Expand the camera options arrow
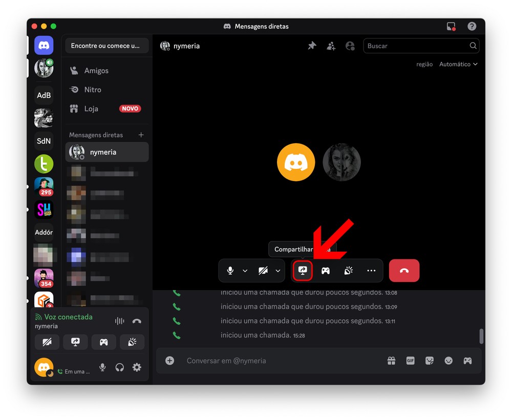This screenshot has height=420, width=512. tap(278, 271)
